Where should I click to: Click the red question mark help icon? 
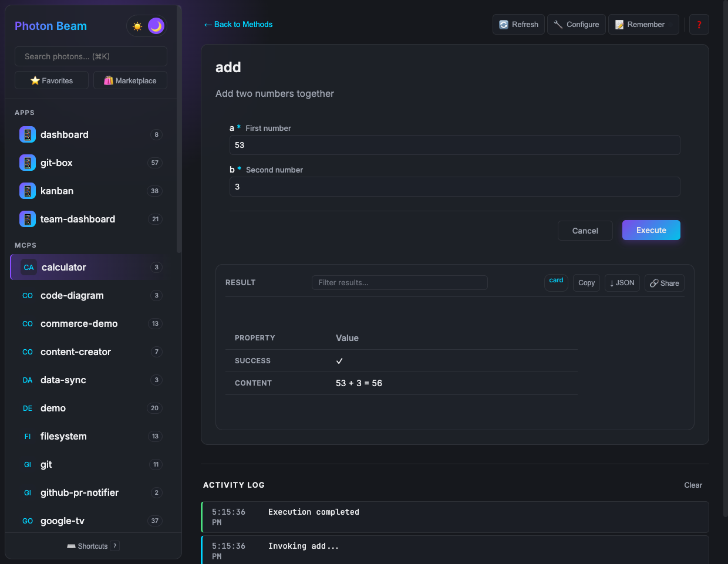coord(699,25)
